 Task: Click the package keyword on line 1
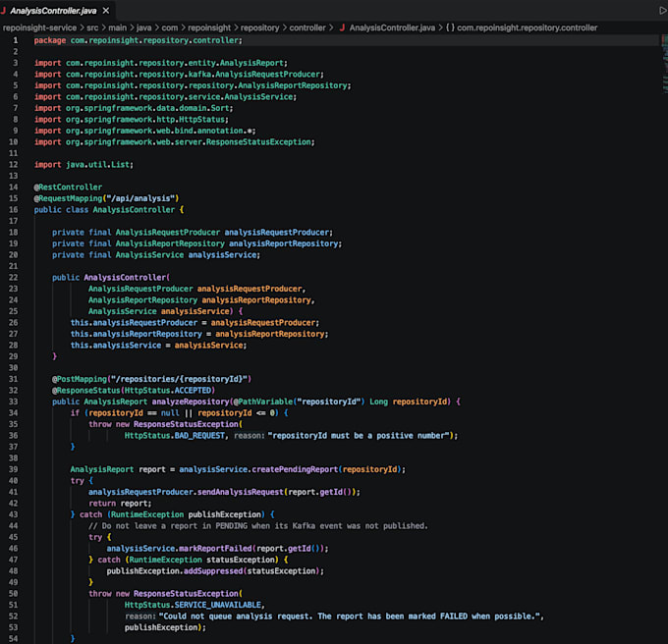pos(50,40)
